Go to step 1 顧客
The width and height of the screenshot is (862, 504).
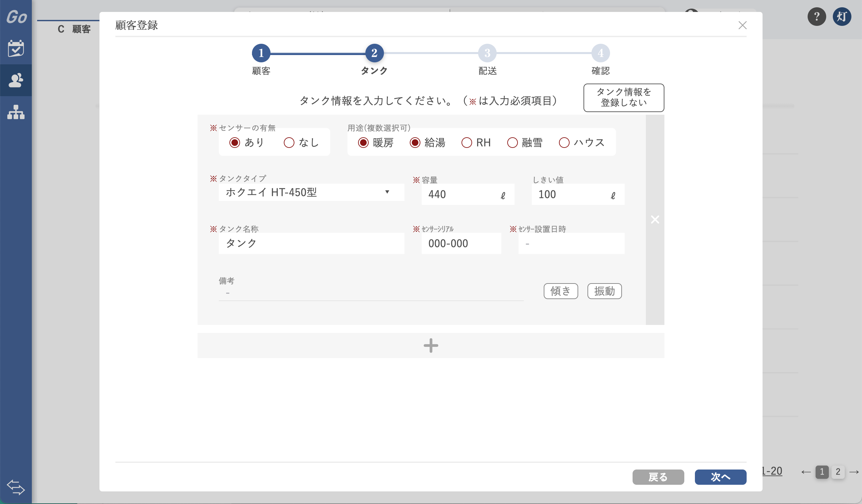261,53
